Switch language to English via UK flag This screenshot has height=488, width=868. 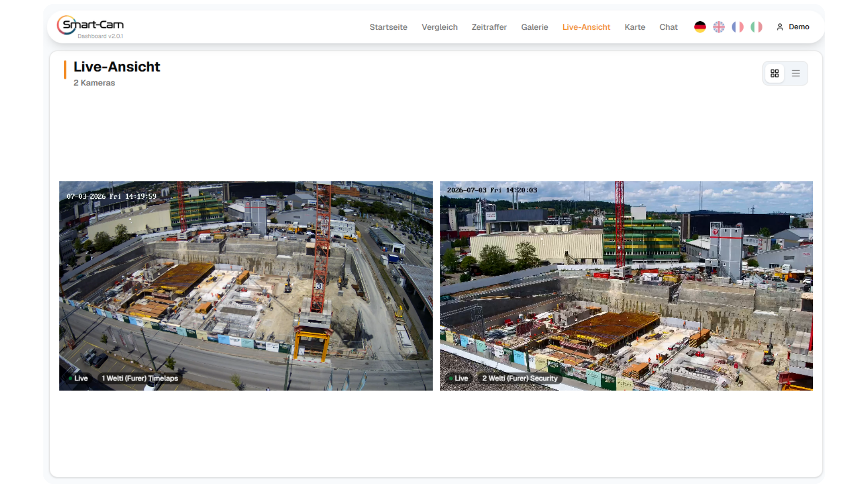pyautogui.click(x=719, y=27)
